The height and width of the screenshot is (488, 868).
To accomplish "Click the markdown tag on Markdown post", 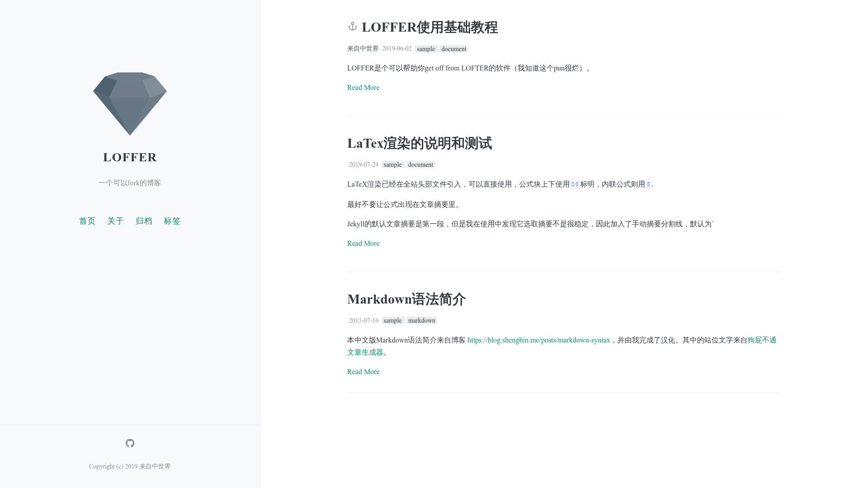I will click(421, 320).
